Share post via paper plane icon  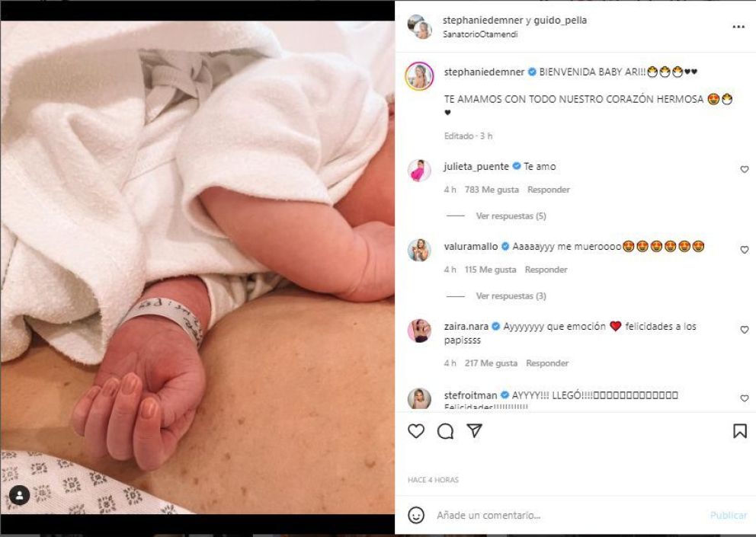[475, 430]
